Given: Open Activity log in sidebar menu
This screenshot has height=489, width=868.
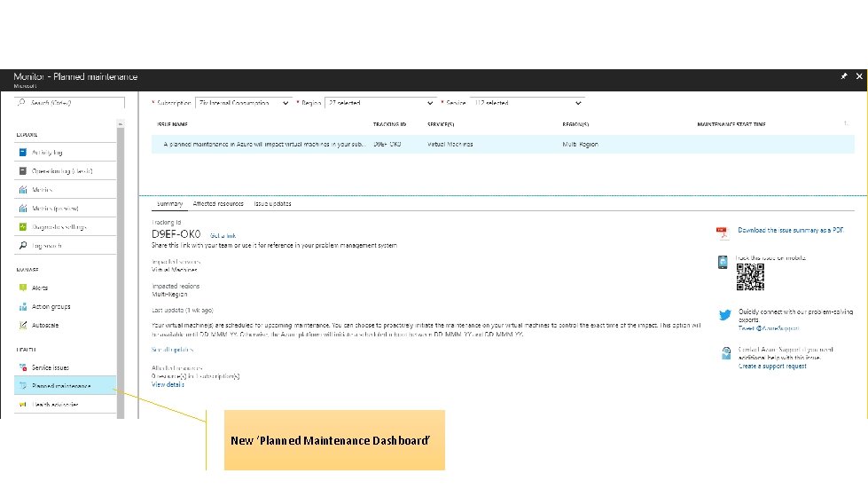Looking at the screenshot, I should tap(66, 153).
